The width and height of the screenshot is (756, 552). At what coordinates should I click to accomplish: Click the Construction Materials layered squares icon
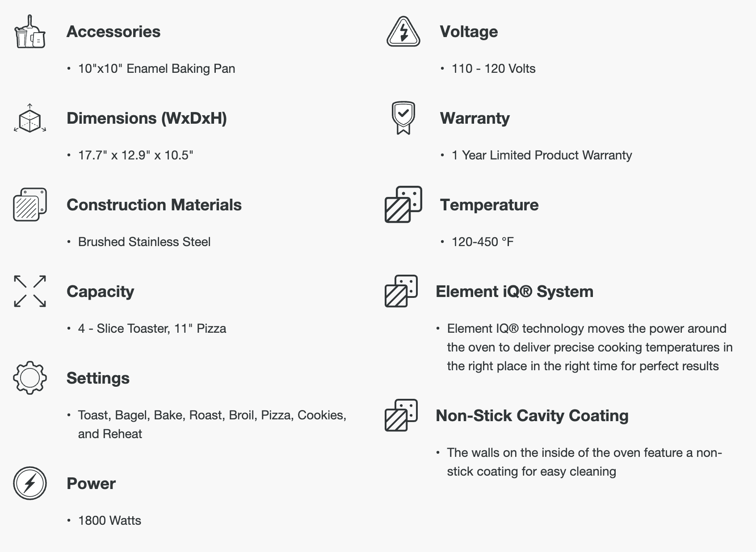point(30,205)
